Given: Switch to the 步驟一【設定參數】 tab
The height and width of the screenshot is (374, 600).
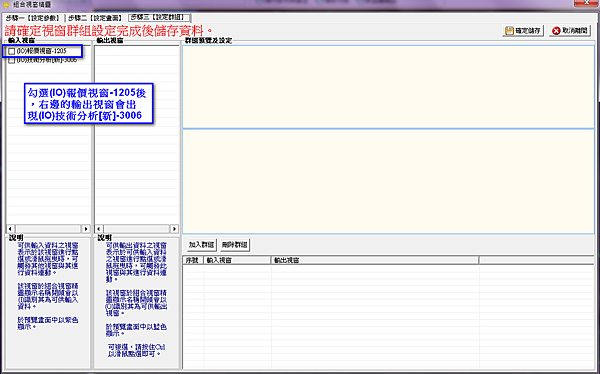Looking at the screenshot, I should [x=33, y=18].
